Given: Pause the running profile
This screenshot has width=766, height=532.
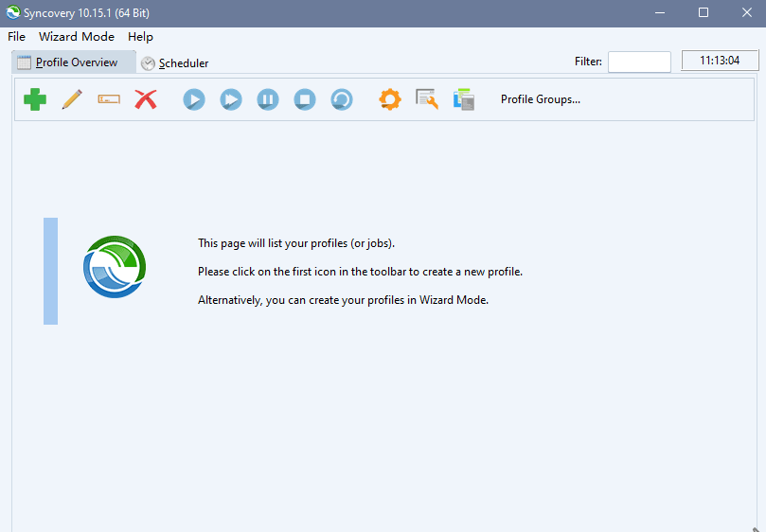Looking at the screenshot, I should point(268,99).
